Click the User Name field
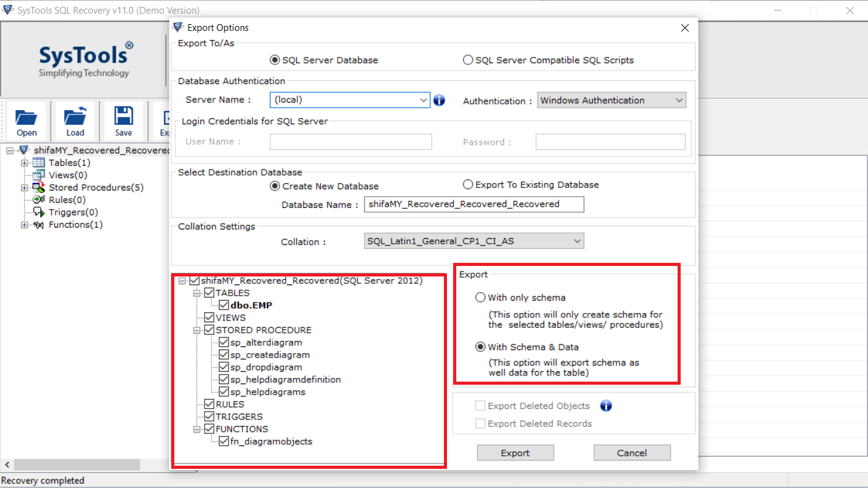Viewport: 868px width, 488px height. 351,142
